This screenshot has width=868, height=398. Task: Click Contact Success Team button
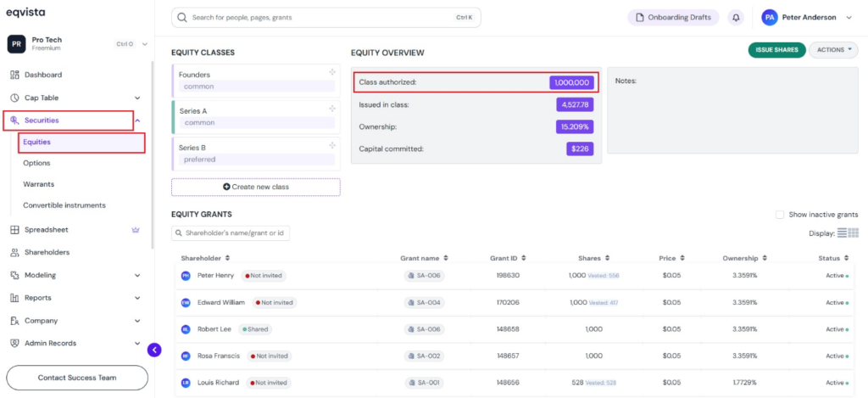pos(77,378)
